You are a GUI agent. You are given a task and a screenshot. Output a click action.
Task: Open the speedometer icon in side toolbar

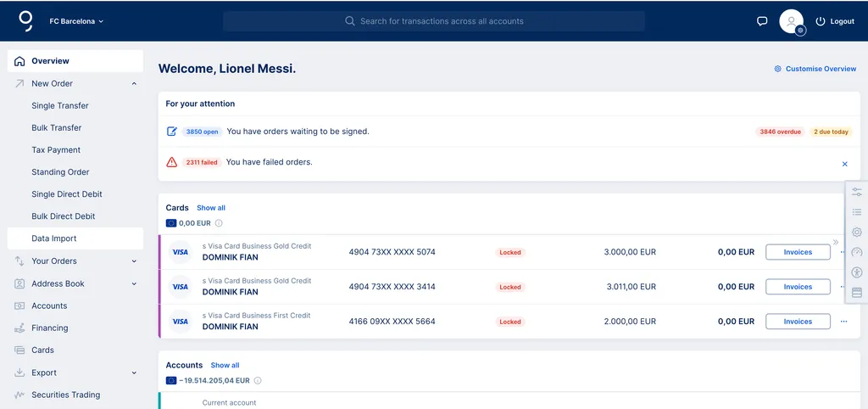click(857, 252)
